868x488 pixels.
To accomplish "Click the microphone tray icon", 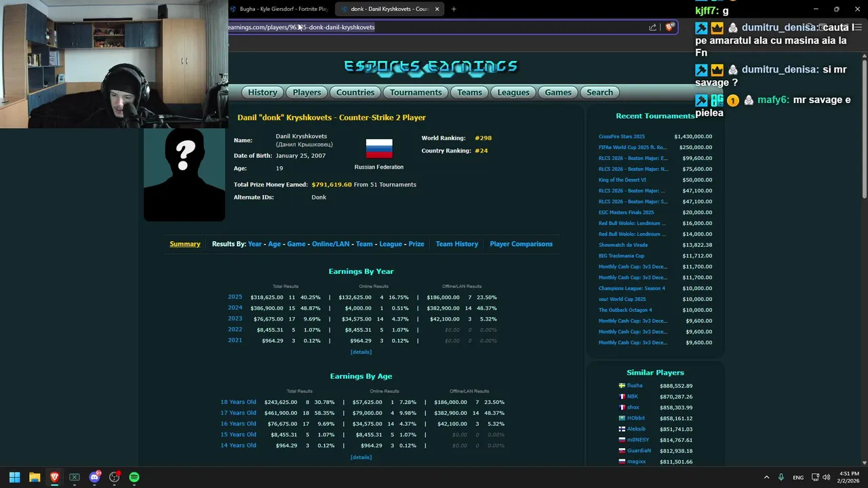I will (781, 477).
